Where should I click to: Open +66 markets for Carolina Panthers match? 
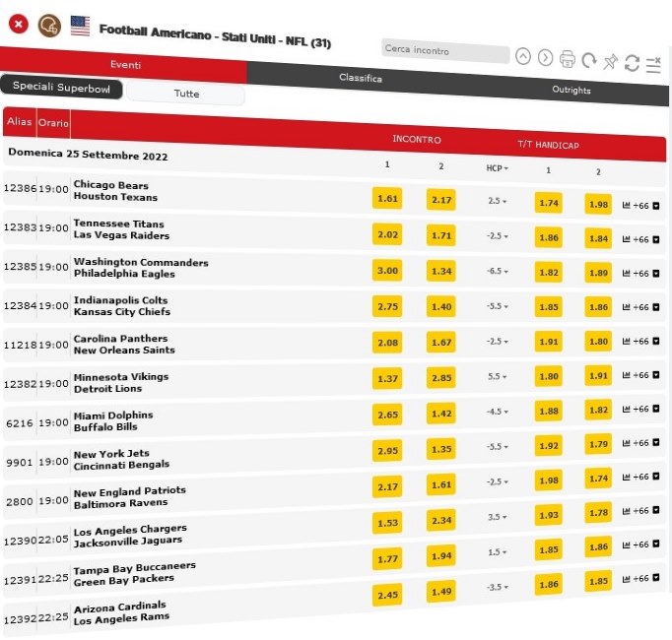640,342
